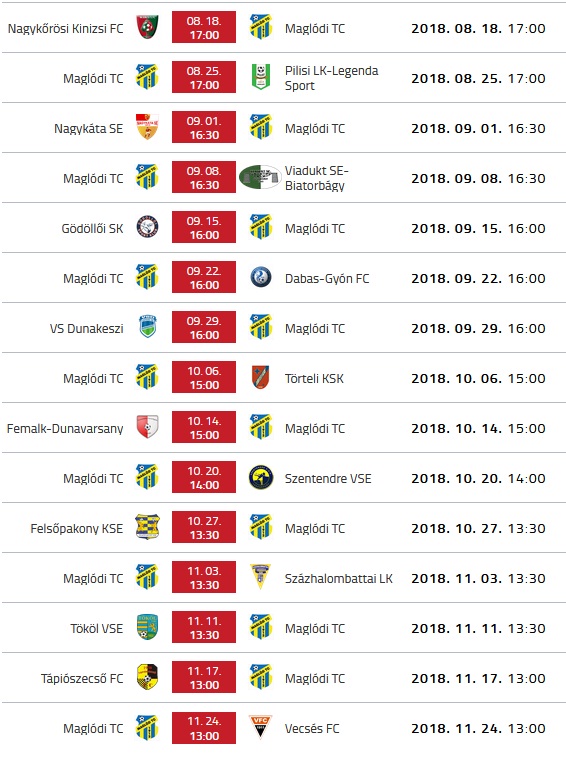The width and height of the screenshot is (566, 757).
Task: Click the Százhalombattai LK pennant crest
Action: pos(261,577)
